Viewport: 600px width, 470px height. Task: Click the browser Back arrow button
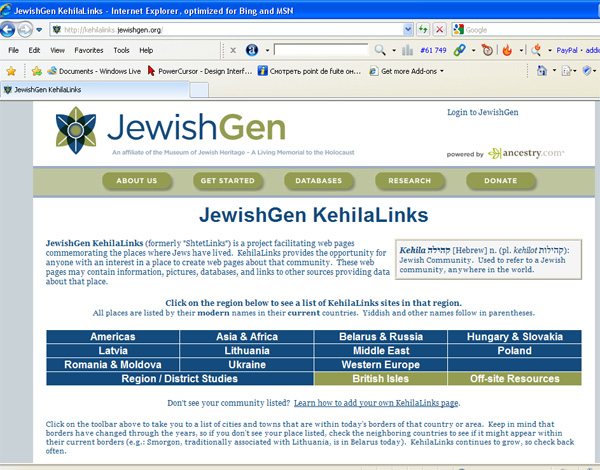click(x=8, y=29)
